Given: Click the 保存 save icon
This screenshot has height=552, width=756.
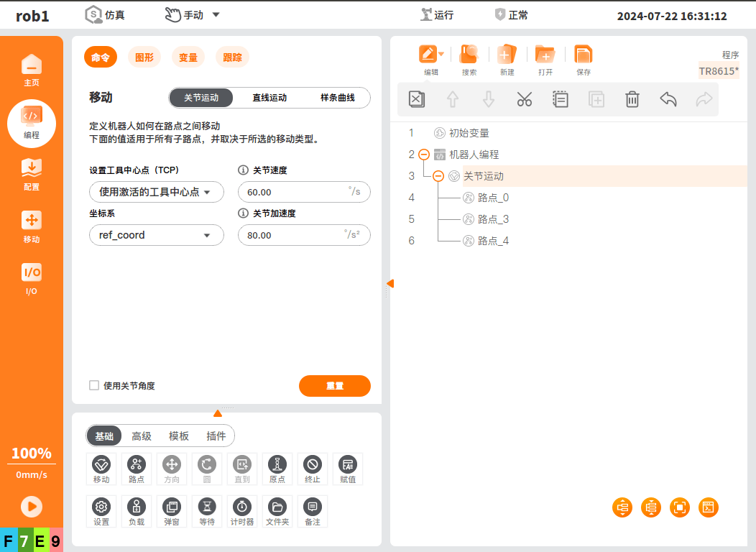Looking at the screenshot, I should [x=583, y=60].
